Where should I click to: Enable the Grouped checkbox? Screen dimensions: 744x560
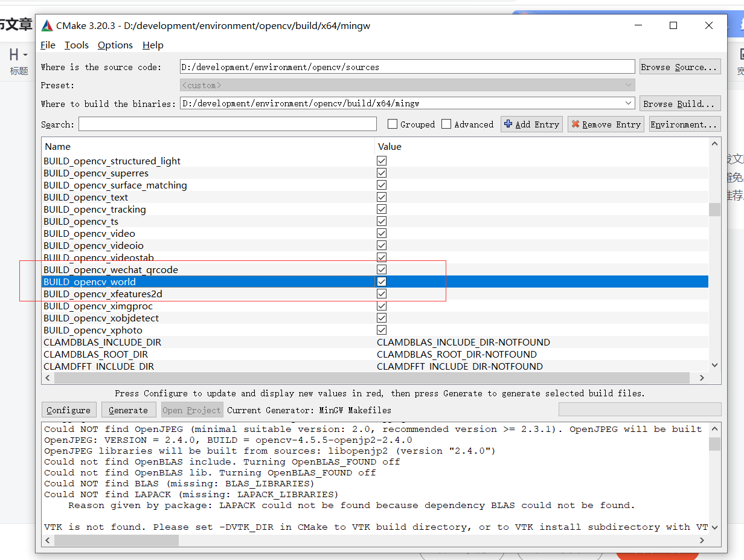click(393, 124)
